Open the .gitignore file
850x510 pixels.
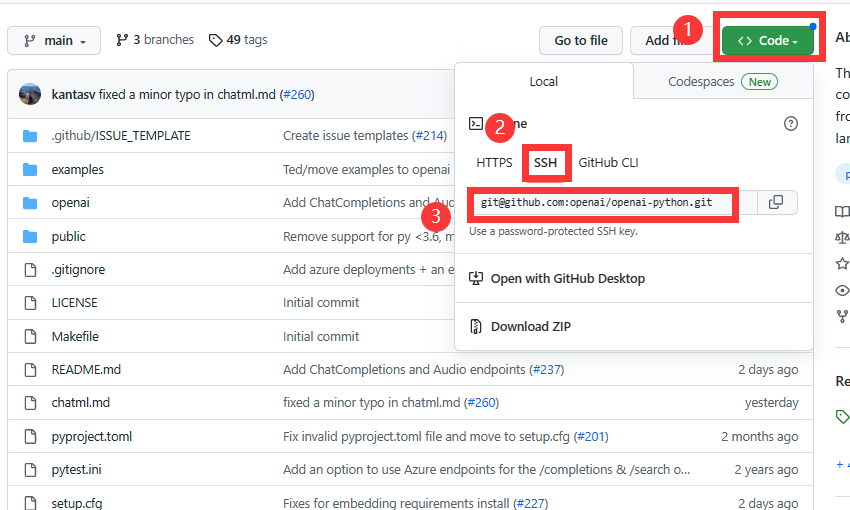(78, 270)
